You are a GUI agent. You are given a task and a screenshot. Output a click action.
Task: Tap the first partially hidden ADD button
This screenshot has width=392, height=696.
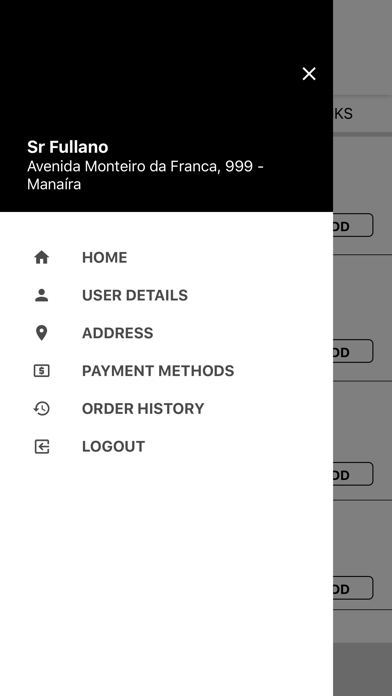tap(353, 225)
